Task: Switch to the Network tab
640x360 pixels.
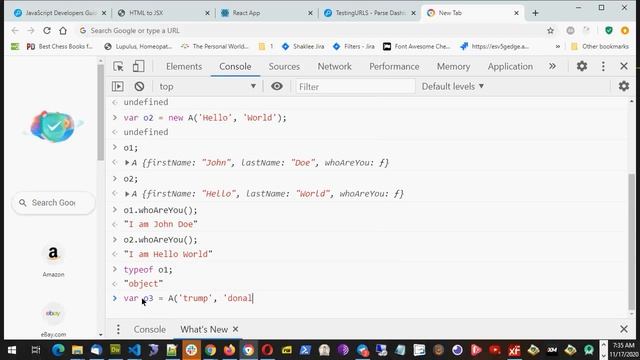Action: (x=334, y=66)
